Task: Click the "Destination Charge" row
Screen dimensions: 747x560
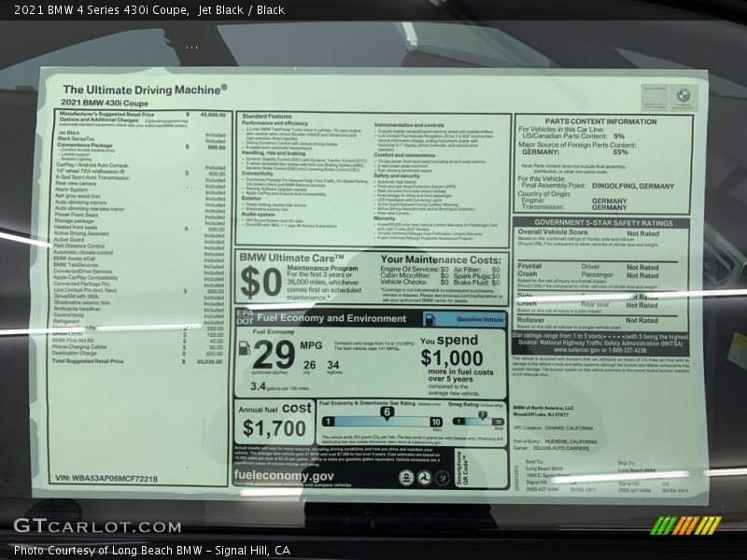Action: [x=137, y=354]
